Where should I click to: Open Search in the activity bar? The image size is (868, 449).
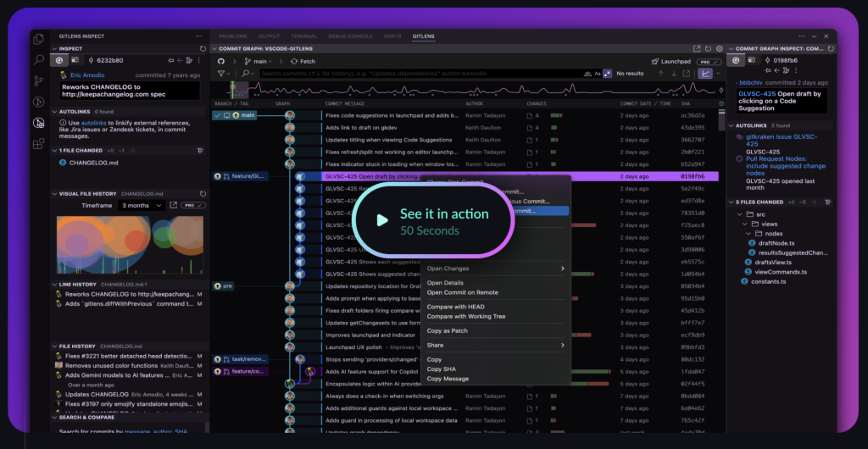pos(38,59)
